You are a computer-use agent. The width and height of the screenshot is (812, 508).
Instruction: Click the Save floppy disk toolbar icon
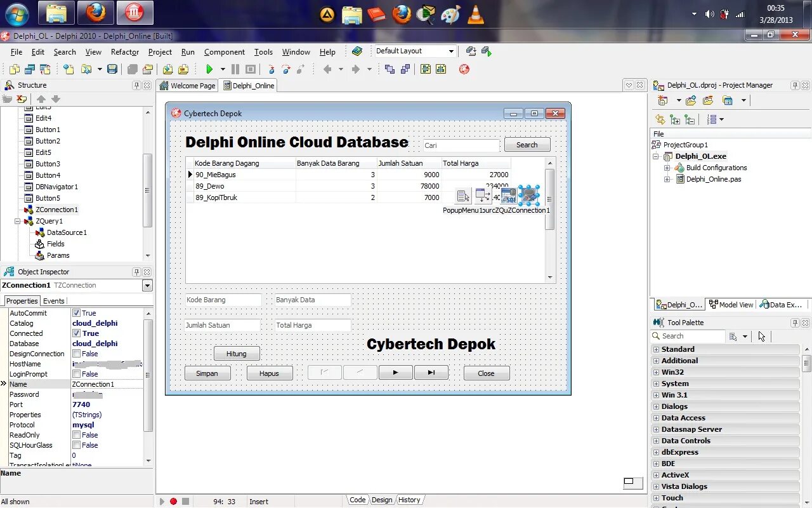112,69
